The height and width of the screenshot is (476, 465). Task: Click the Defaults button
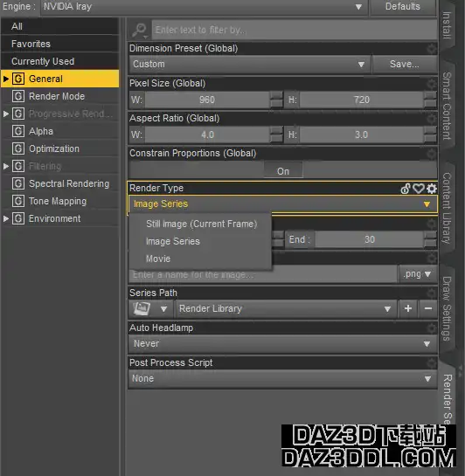point(402,7)
